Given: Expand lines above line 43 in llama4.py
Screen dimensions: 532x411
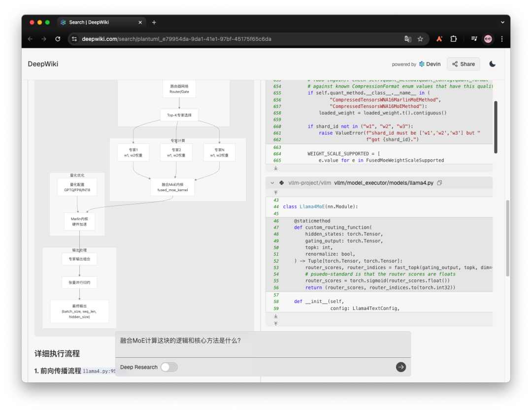Looking at the screenshot, I should [276, 193].
